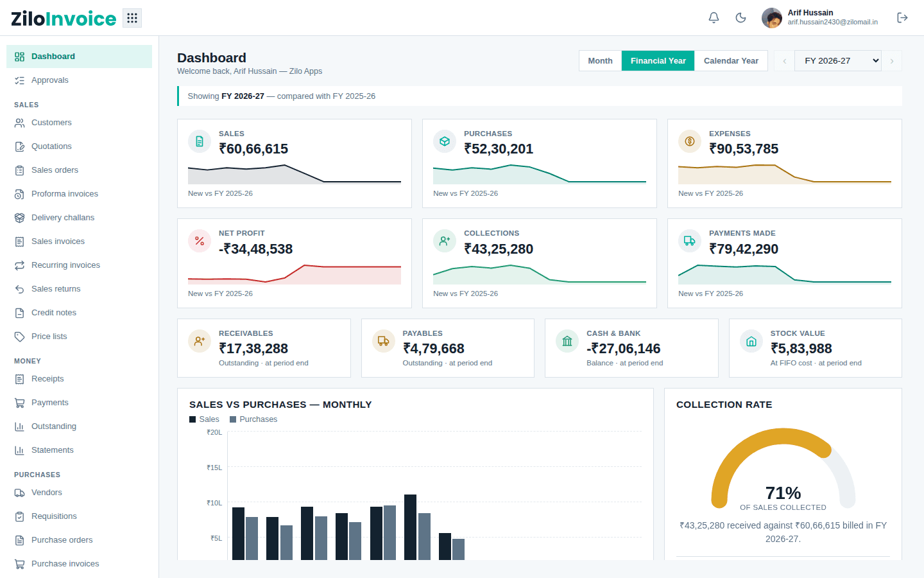924x578 pixels.
Task: Open the apps grid launcher icon
Action: click(132, 18)
